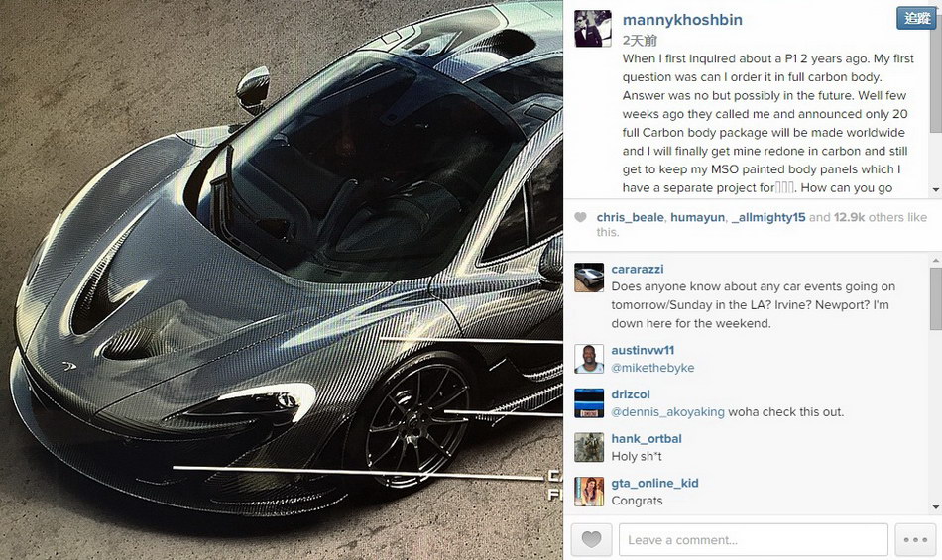Click drizcol's avatar picture
The image size is (942, 560).
[x=589, y=402]
